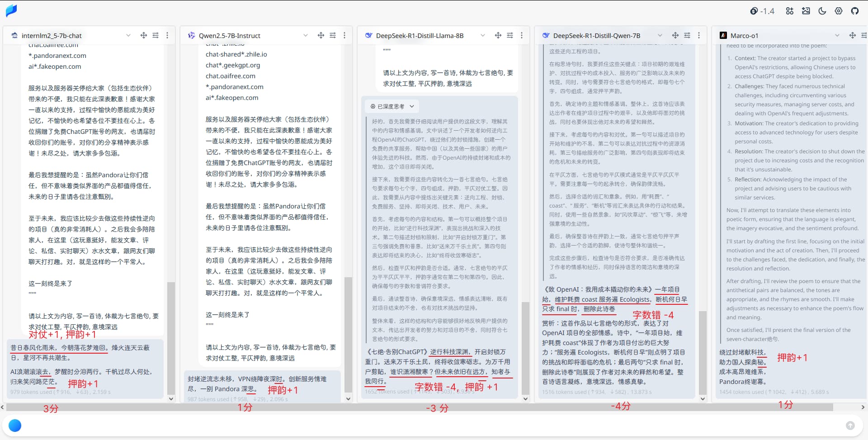Click the move handle on DeepSeek-R1-Distill-Qwen-7B panel
The image size is (868, 440).
[x=675, y=35]
